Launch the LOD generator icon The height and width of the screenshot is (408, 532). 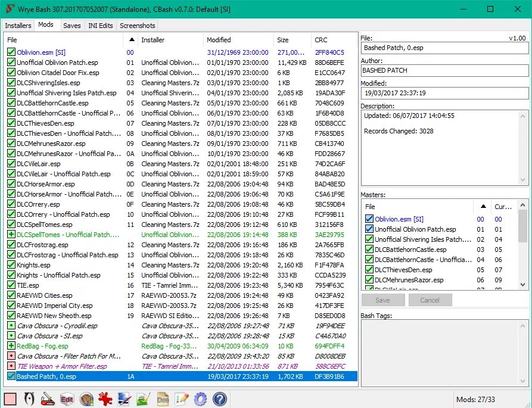86,399
